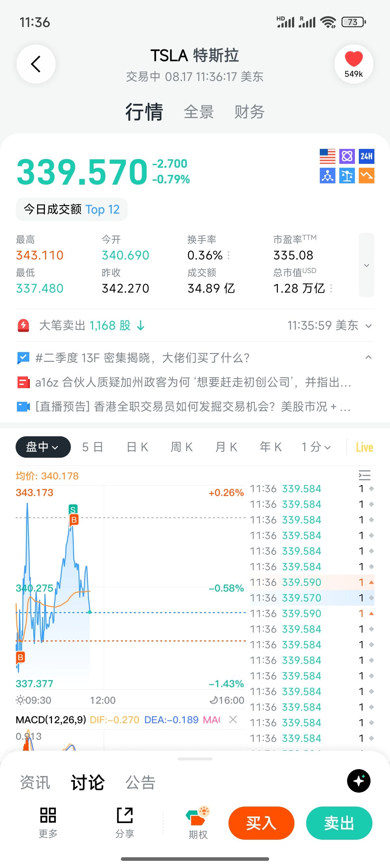The image size is (390, 868).
Task: Open the a16z 合伙人 news item
Action: click(193, 382)
